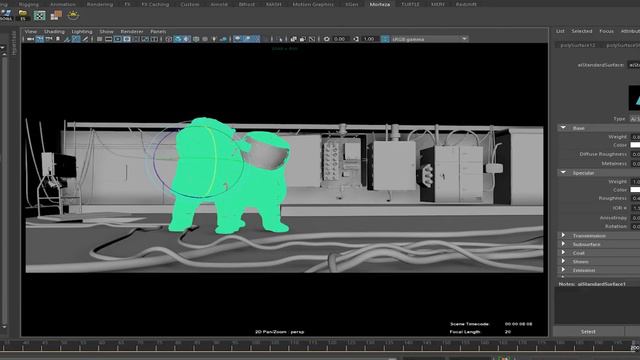Click the Shadows icon in panel toolbar
This screenshot has width=640, height=360.
click(x=223, y=39)
